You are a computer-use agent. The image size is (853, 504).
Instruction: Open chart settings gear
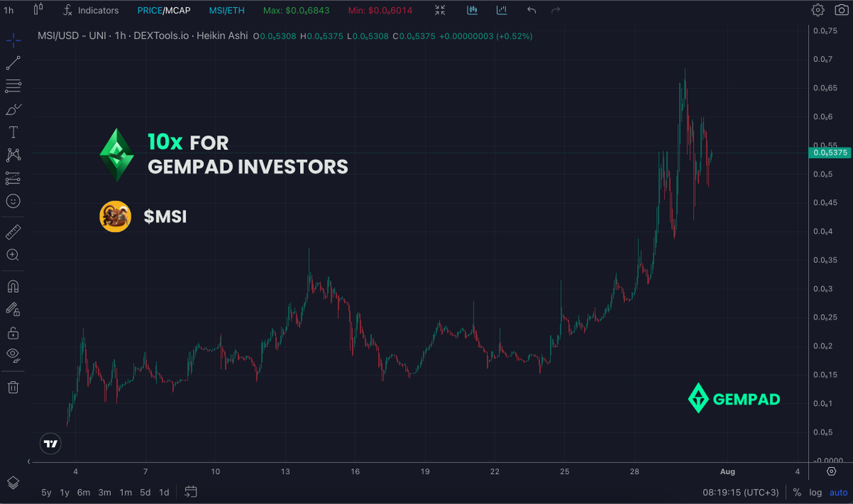[x=818, y=10]
